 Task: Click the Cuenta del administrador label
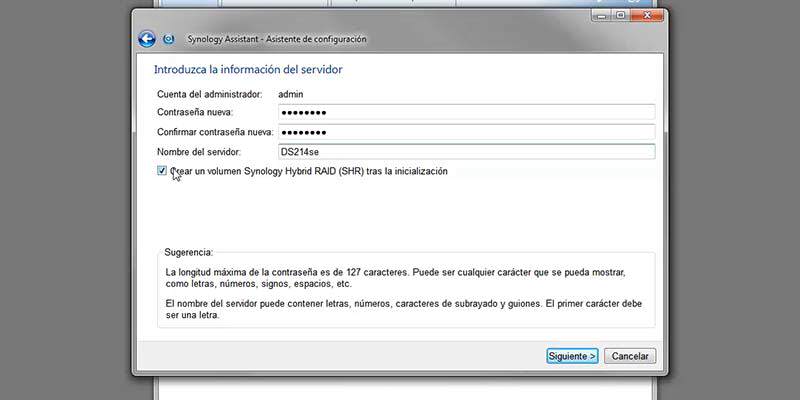pyautogui.click(x=210, y=94)
